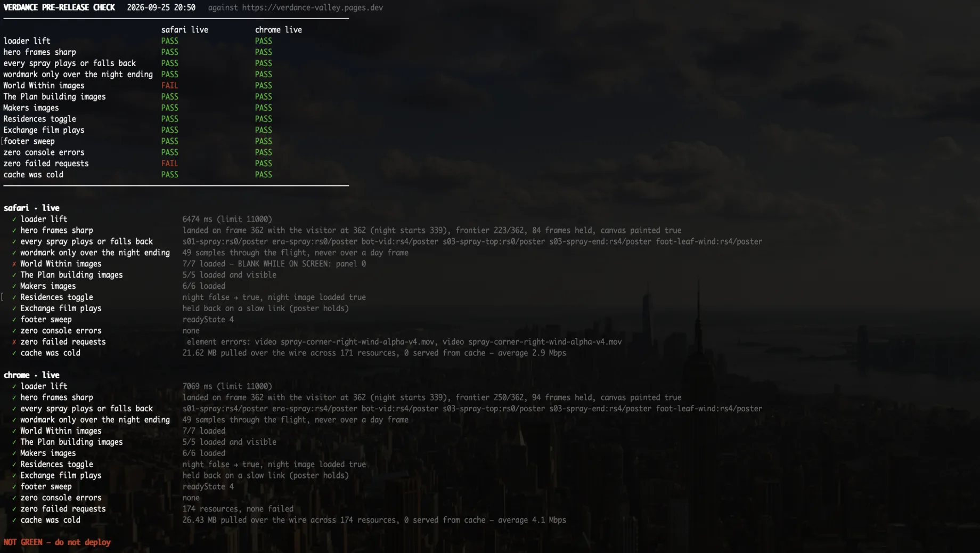Click the green check beside safari loader lift
This screenshot has height=553, width=980.
pos(14,219)
